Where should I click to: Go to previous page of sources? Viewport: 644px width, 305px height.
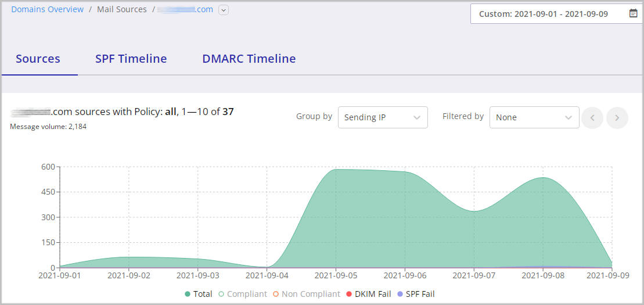(x=592, y=117)
